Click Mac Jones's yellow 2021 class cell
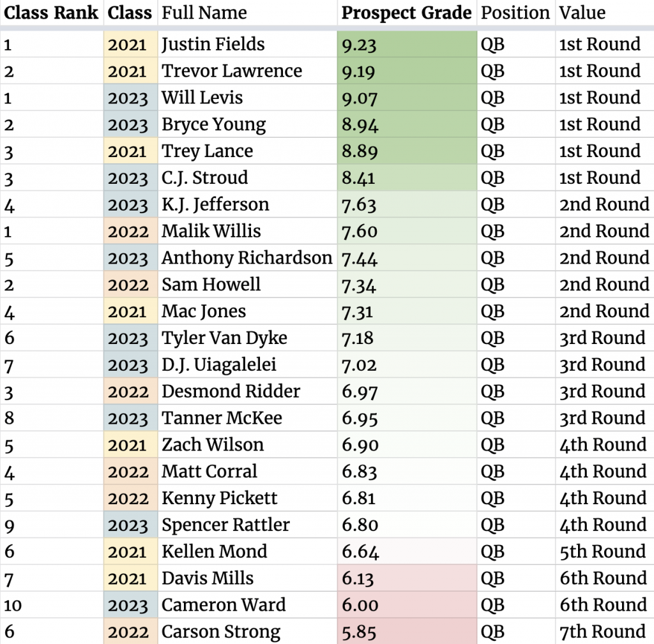This screenshot has width=654, height=644. (x=130, y=311)
